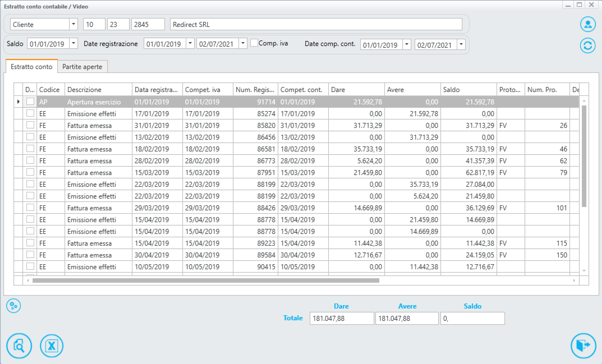Export statement to Excel icon

(52, 346)
